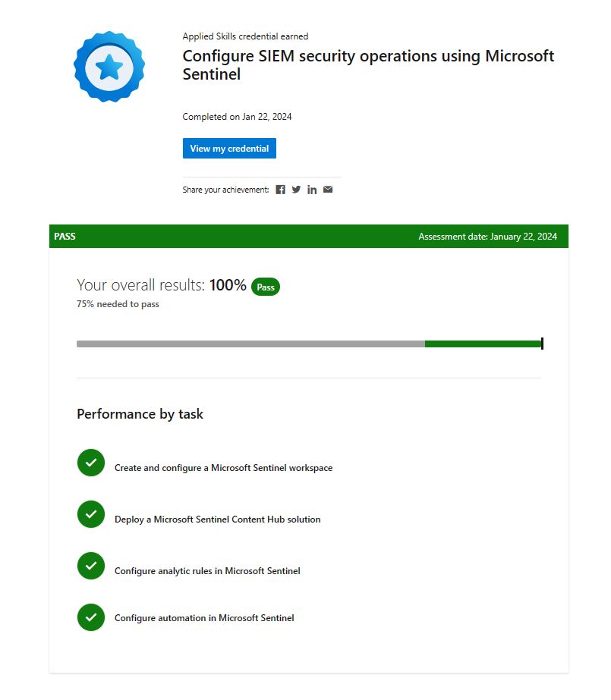
Task: Open View my credential
Action: (x=229, y=148)
